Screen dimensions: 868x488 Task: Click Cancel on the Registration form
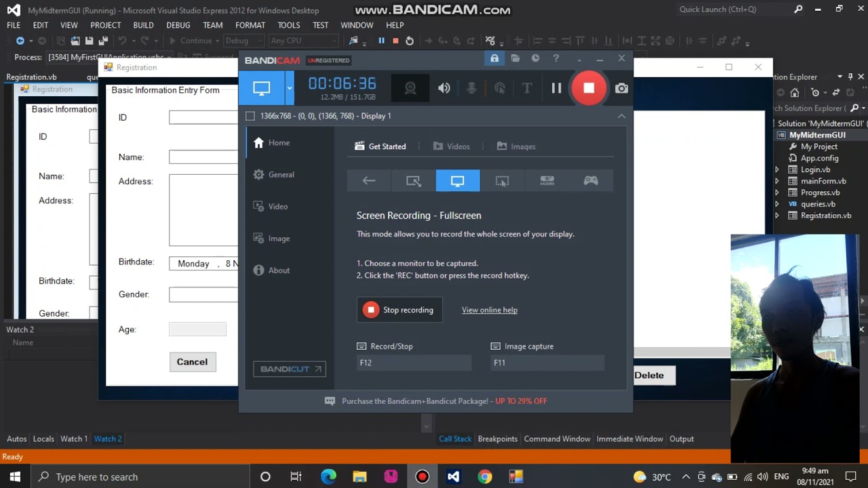point(192,362)
